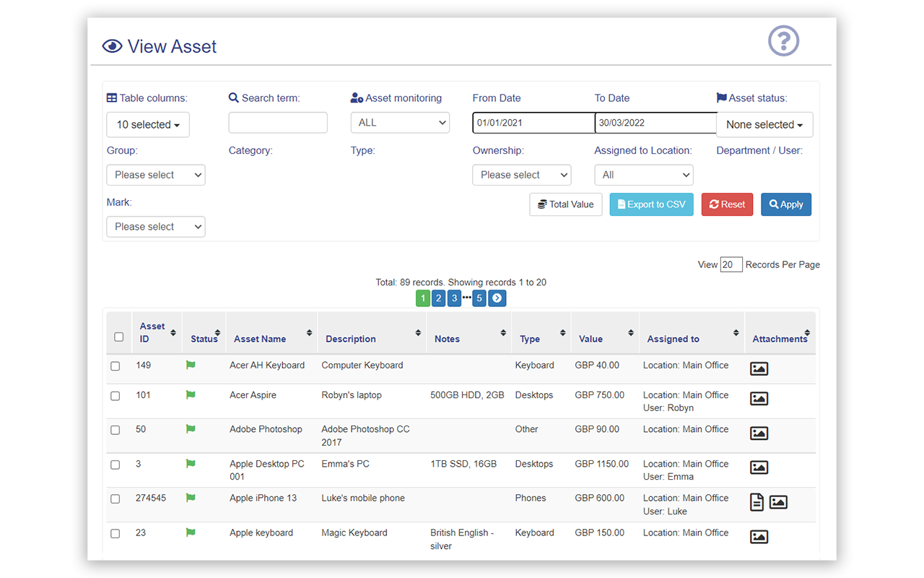Screen dimensions: 924x578
Task: Open the Ownership Please select dropdown
Action: point(522,175)
